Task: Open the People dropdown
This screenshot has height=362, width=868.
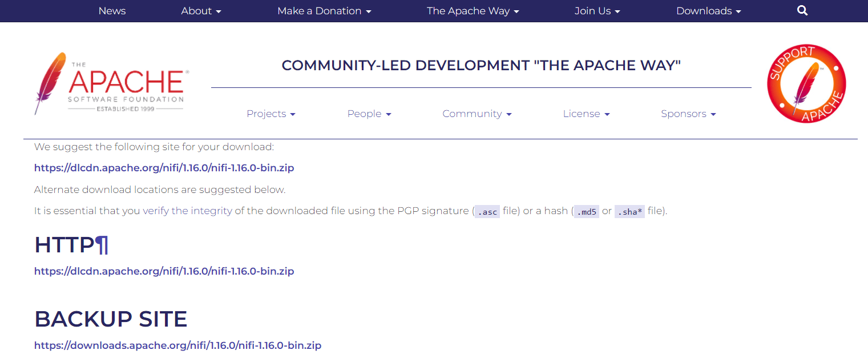Action: pyautogui.click(x=369, y=114)
